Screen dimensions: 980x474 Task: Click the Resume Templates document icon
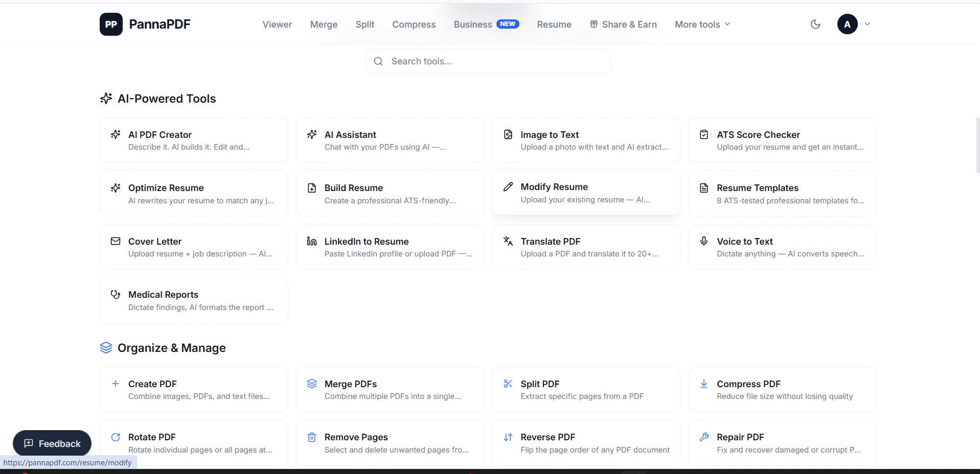click(704, 187)
